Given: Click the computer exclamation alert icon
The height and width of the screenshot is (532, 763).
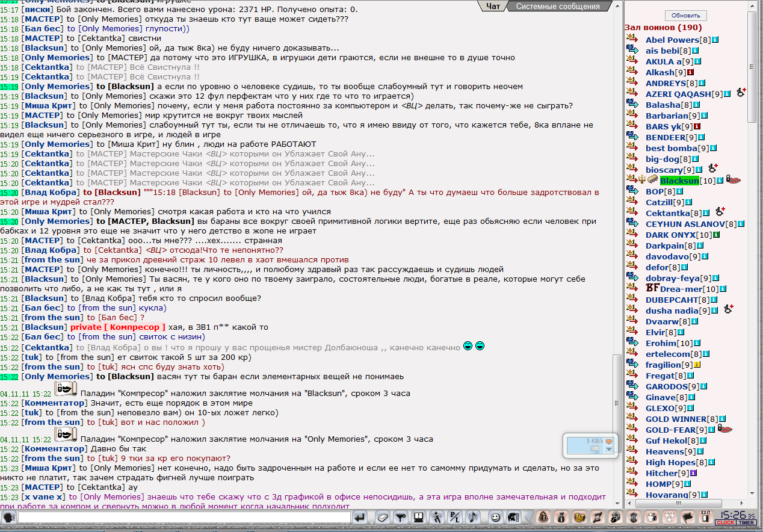Looking at the screenshot, I should (x=419, y=517).
